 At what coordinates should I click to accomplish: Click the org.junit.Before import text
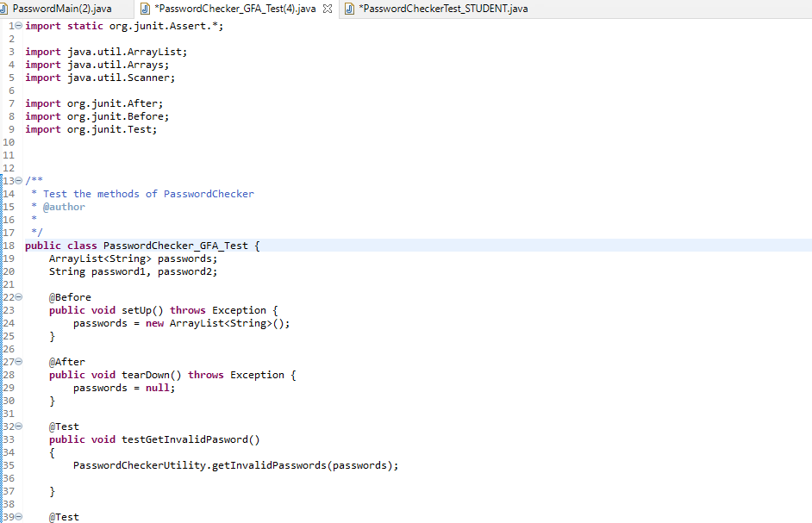point(118,116)
